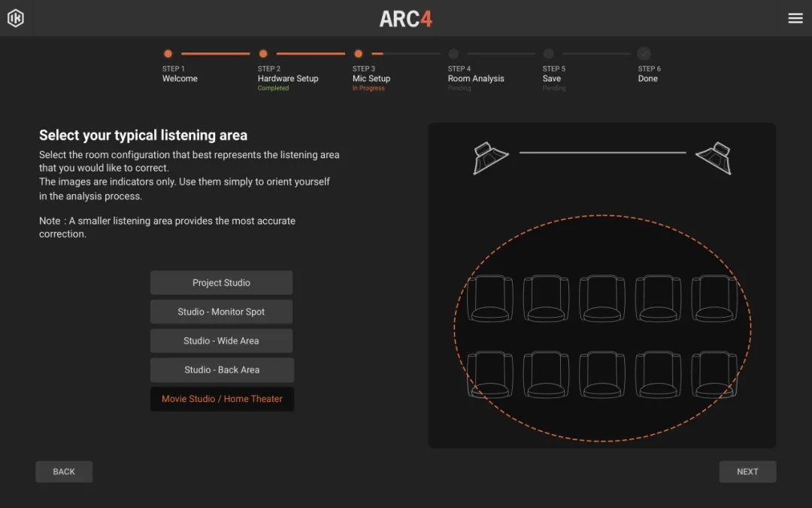The height and width of the screenshot is (508, 812).
Task: Click the Step 2 Hardware Setup dot
Action: click(x=263, y=53)
